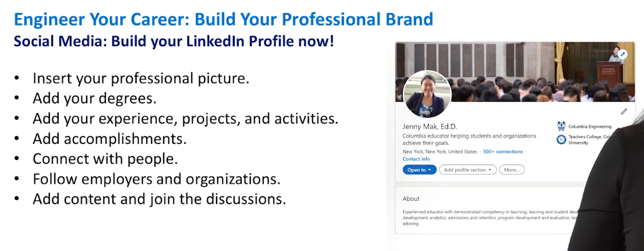Image resolution: width=644 pixels, height=251 pixels.
Task: Click the Jenny Mak, Ed.D. name heading
Action: coord(429,126)
